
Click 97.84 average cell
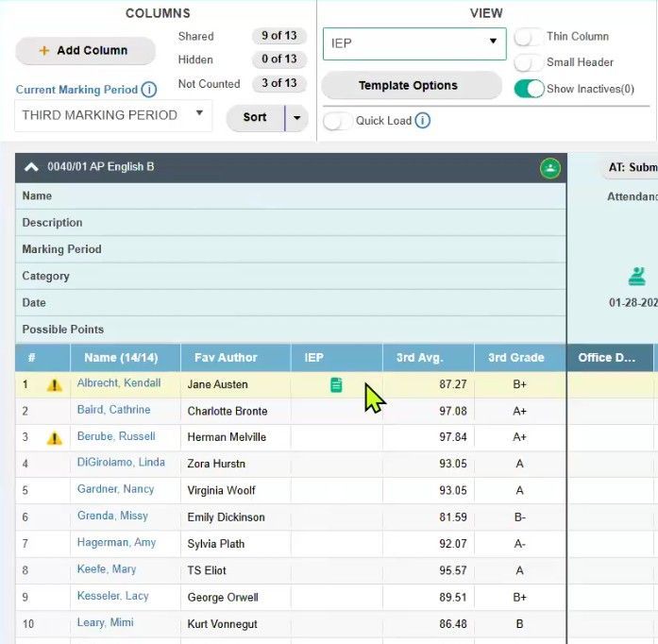429,437
